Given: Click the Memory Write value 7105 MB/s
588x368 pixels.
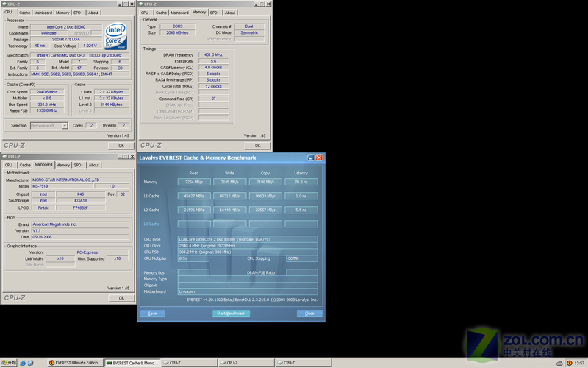Looking at the screenshot, I should (229, 182).
